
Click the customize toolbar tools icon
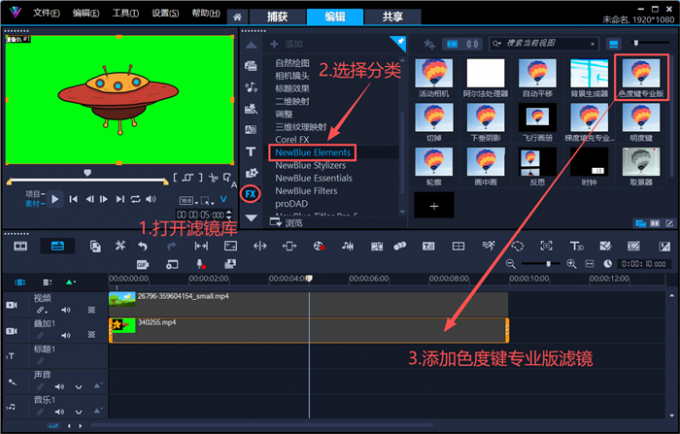coord(120,246)
